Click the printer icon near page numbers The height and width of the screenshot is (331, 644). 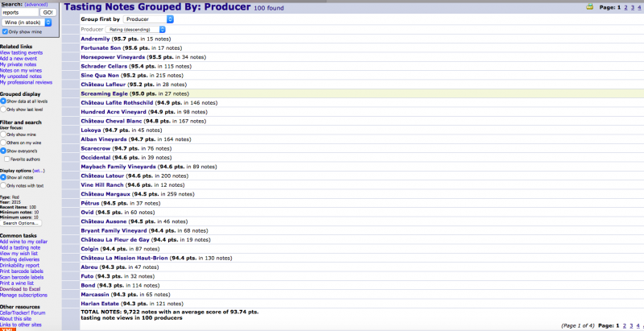pos(590,6)
